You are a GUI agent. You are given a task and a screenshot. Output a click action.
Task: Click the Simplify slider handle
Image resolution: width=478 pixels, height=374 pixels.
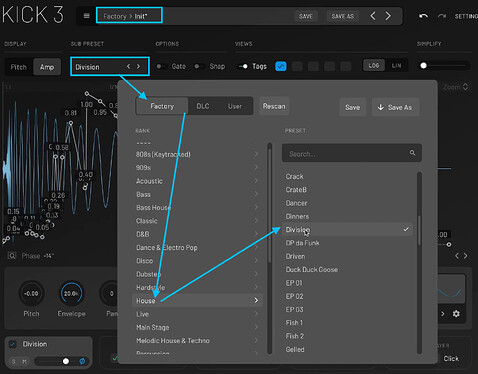(423, 66)
